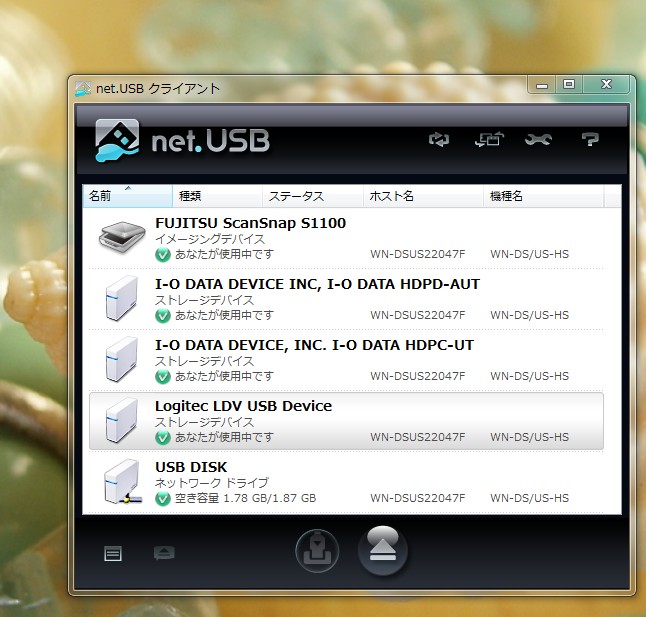The width and height of the screenshot is (646, 617).
Task: Open settings via the wrench icon
Action: tap(538, 140)
